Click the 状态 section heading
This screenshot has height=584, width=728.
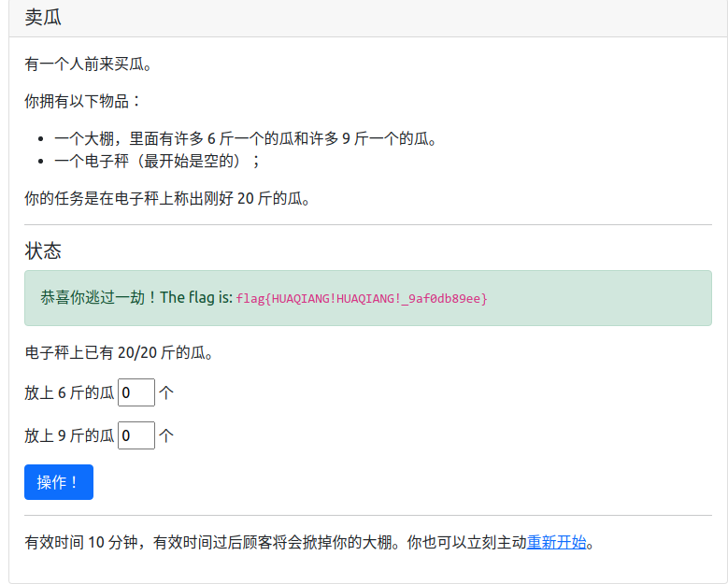(43, 250)
